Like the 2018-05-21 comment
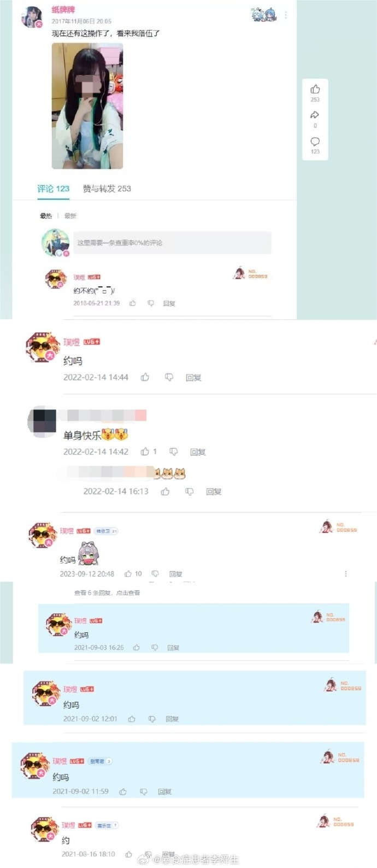Screen dimensions: 377x868 click(132, 303)
